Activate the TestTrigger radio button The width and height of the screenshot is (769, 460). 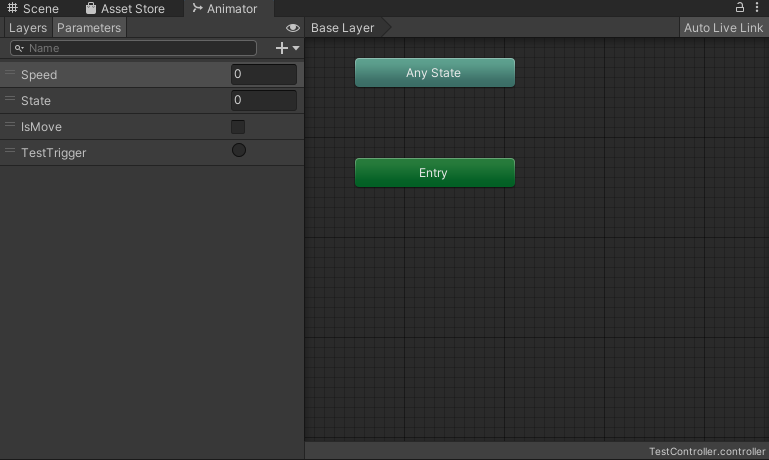coord(239,151)
